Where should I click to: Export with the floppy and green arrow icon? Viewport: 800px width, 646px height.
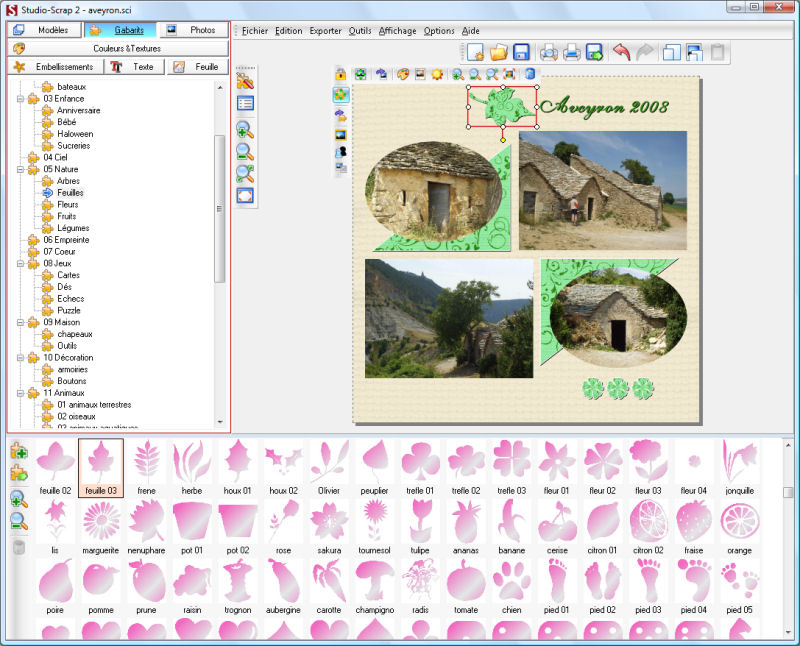[594, 52]
